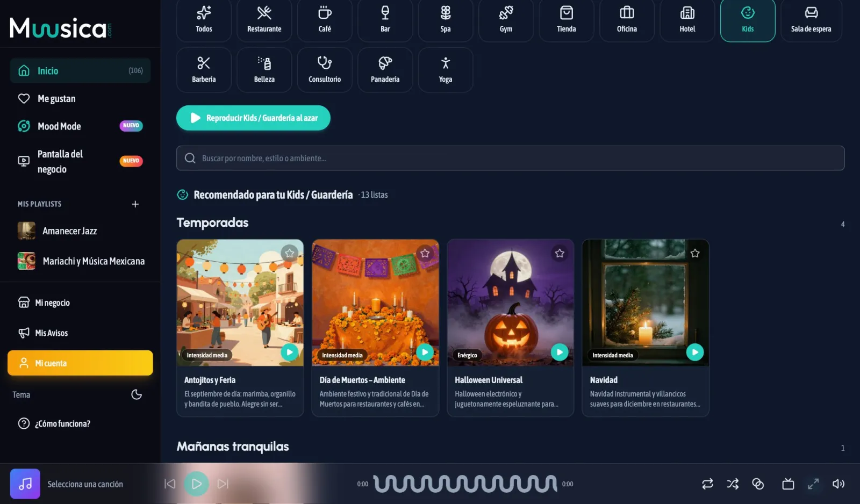The width and height of the screenshot is (860, 504).
Task: Switch the dark/light theme moon icon
Action: tap(137, 394)
